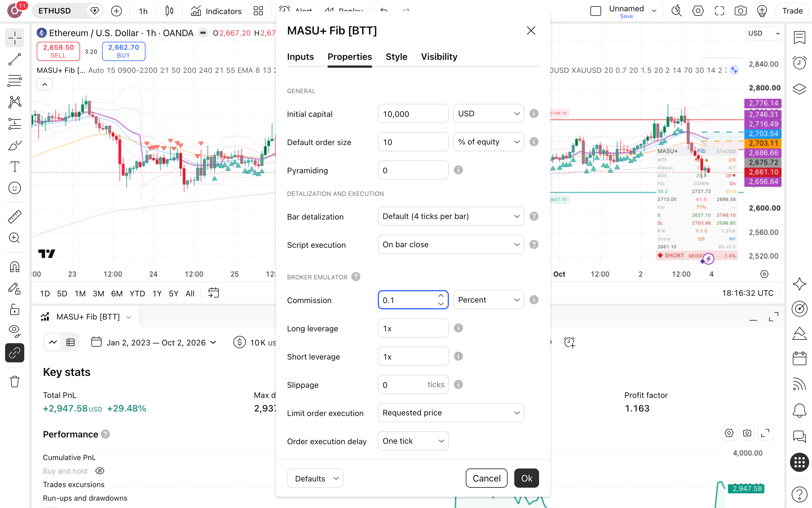The height and width of the screenshot is (508, 812).
Task: Click info icon beside Pyramiding
Action: click(458, 170)
